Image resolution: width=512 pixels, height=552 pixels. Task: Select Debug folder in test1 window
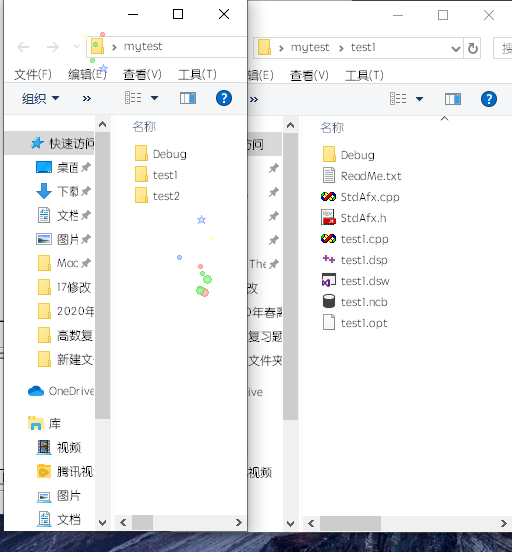click(x=348, y=155)
